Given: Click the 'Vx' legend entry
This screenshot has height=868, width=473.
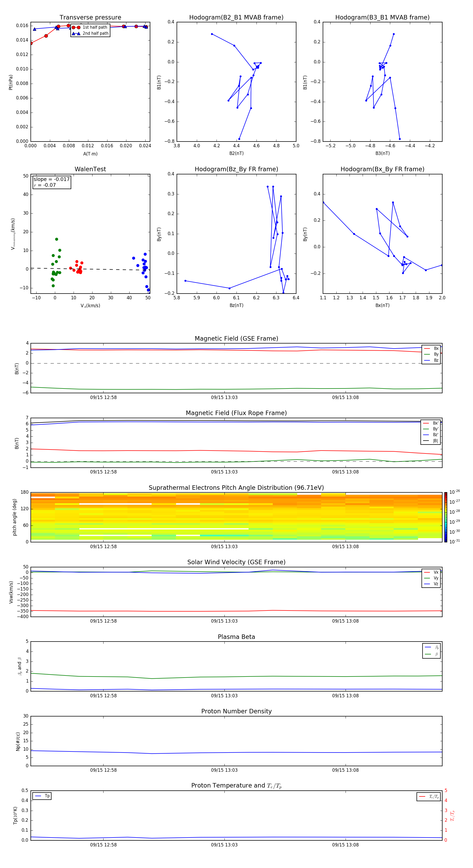Looking at the screenshot, I should 431,572.
